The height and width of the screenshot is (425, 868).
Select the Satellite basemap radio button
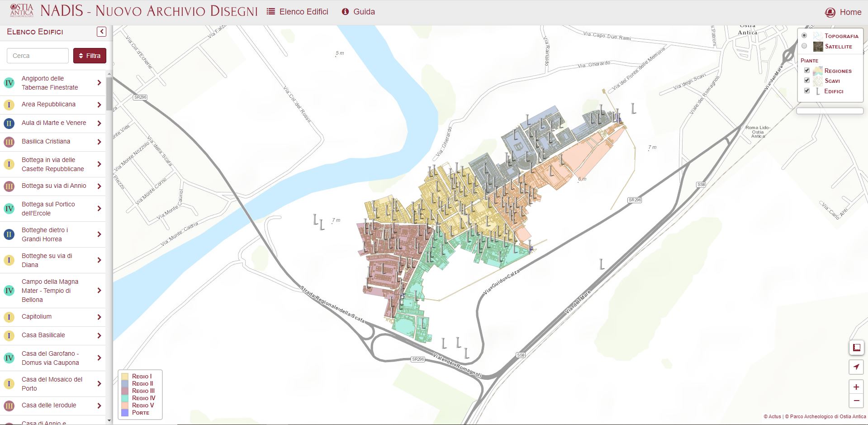click(x=804, y=46)
